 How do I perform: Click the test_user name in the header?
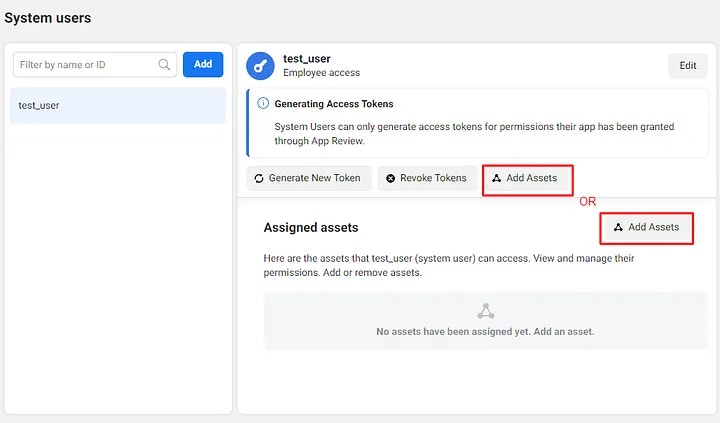[x=307, y=59]
